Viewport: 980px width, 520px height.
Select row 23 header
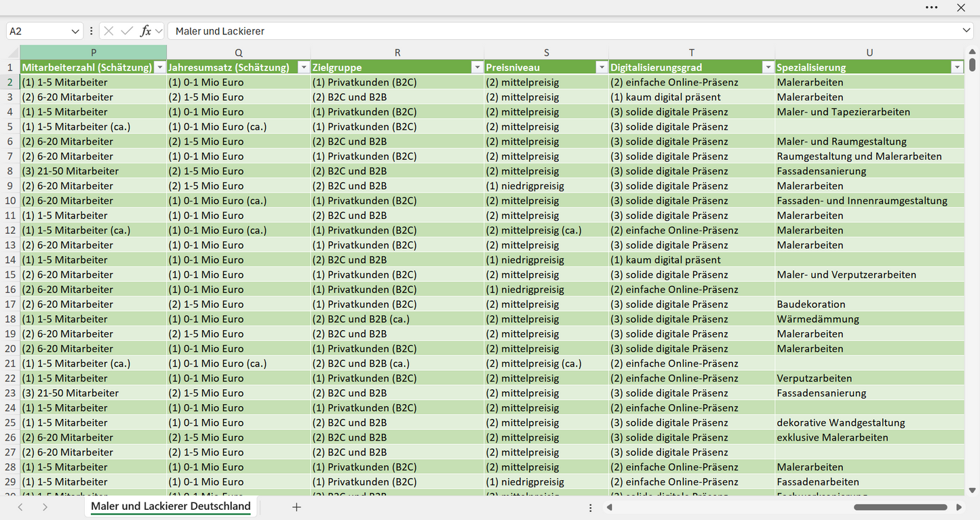point(10,393)
